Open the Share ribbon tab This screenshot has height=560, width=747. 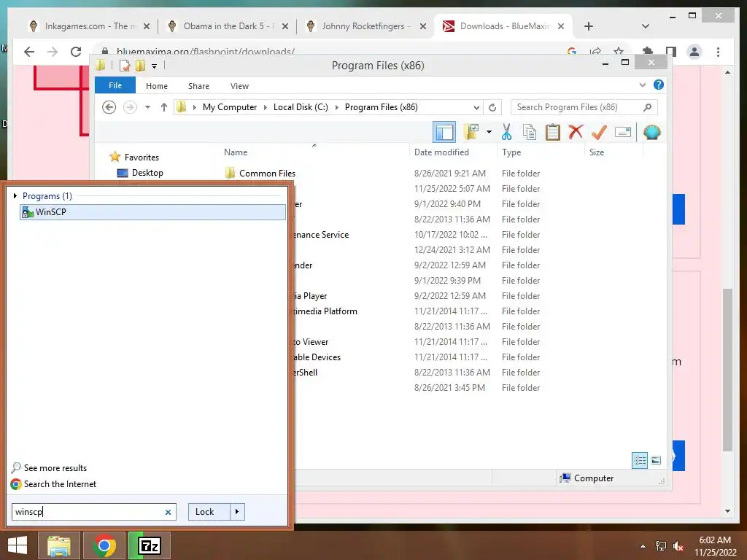click(x=198, y=86)
